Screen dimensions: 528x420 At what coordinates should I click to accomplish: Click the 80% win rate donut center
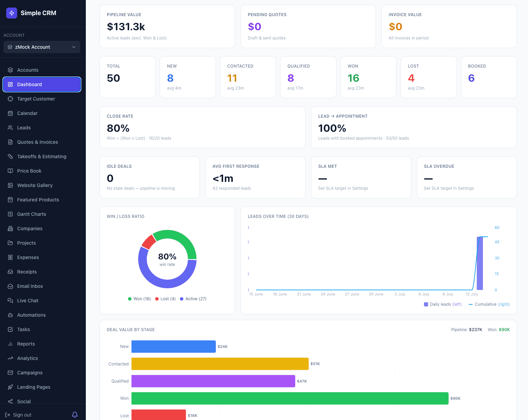pyautogui.click(x=167, y=259)
